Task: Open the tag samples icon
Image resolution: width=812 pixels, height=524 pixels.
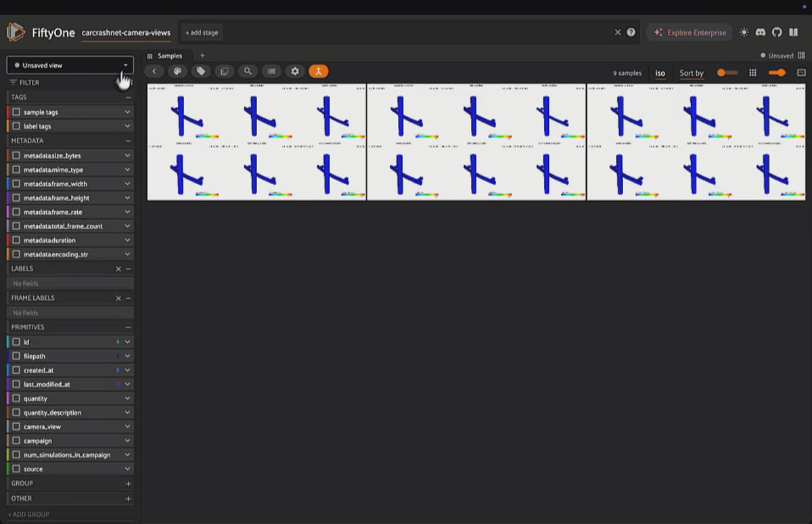Action: click(x=201, y=71)
